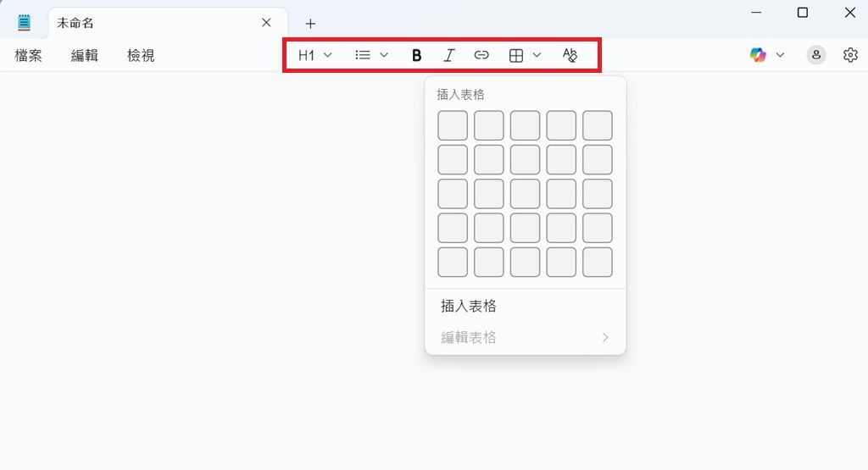This screenshot has height=470, width=868.
Task: Clear formatting with the eraser icon
Action: [570, 55]
